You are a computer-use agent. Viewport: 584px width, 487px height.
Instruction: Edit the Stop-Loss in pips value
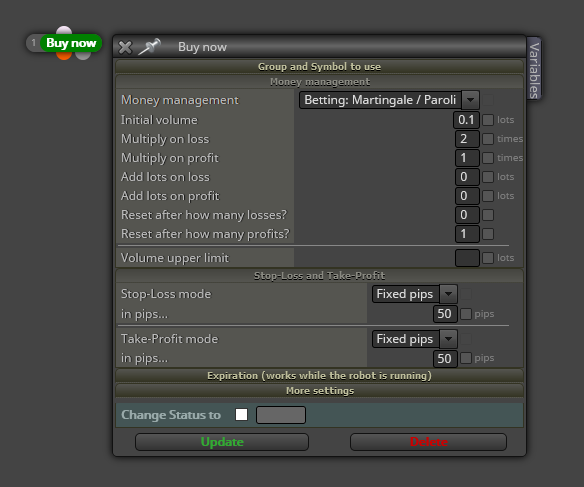coord(445,314)
